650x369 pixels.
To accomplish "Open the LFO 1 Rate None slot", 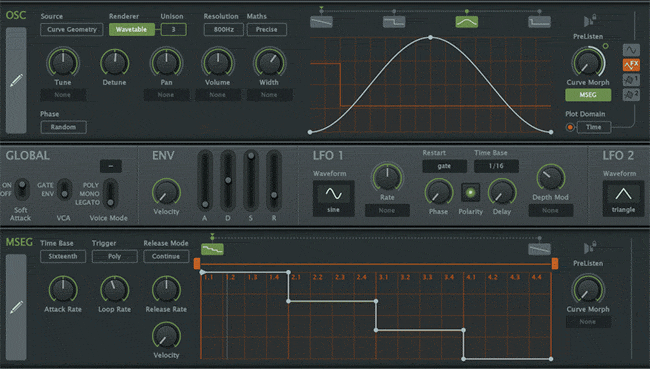I will click(x=387, y=211).
